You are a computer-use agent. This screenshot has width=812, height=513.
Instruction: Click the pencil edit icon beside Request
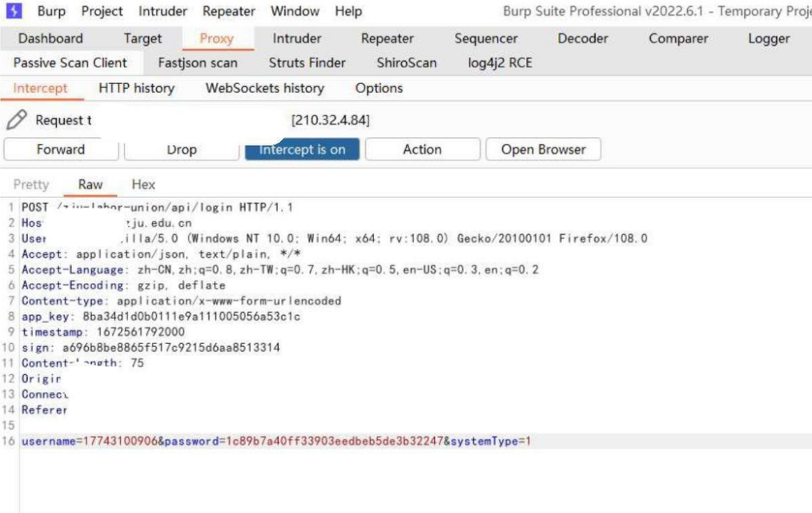click(x=16, y=120)
